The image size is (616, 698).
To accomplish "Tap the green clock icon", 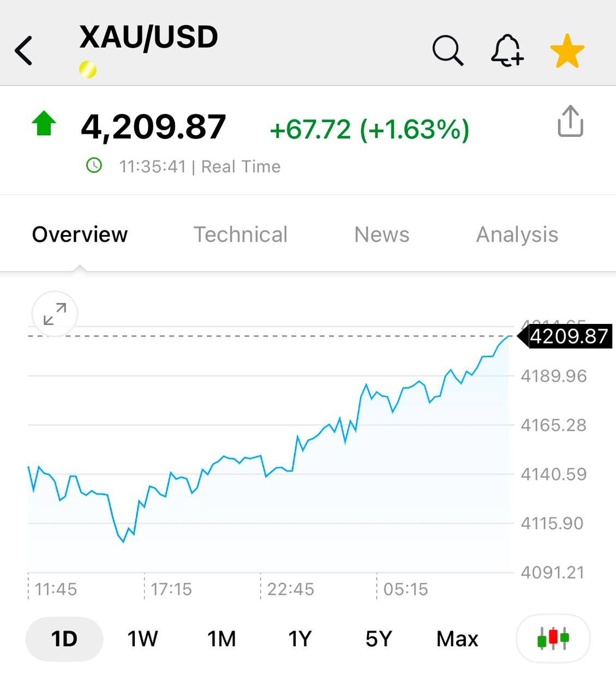I will pos(94,165).
